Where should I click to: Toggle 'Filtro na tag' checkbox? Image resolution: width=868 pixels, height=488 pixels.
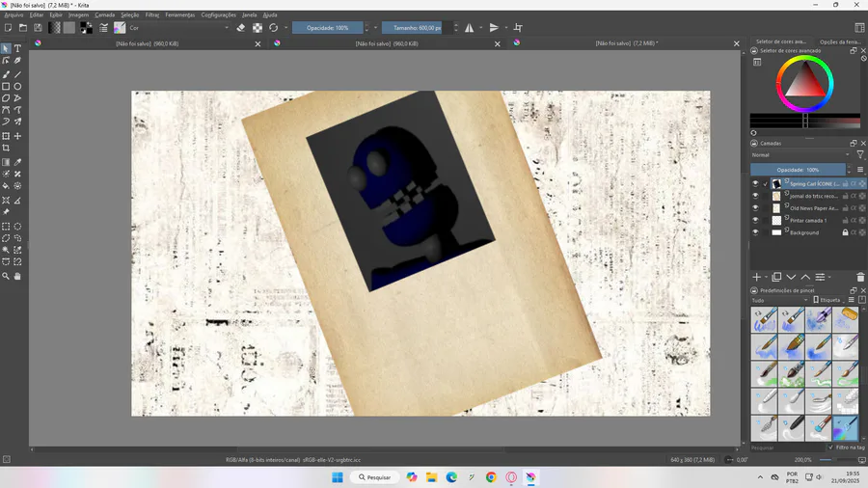point(831,447)
